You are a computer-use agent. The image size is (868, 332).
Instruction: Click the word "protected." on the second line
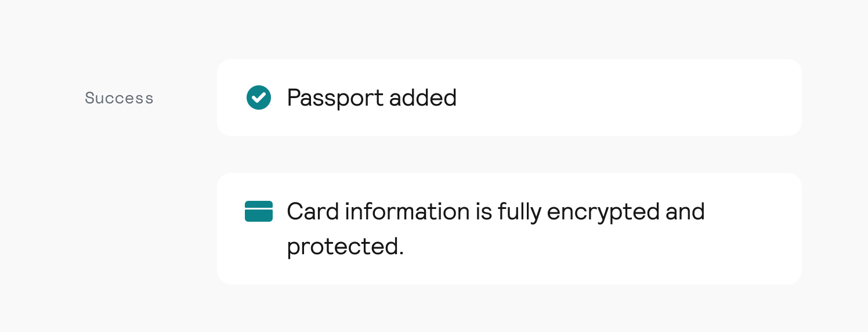tap(345, 247)
